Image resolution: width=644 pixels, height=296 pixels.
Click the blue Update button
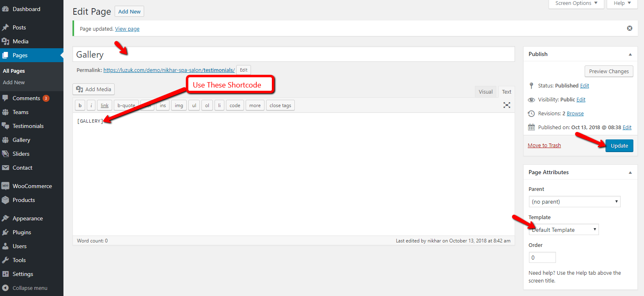click(x=619, y=146)
